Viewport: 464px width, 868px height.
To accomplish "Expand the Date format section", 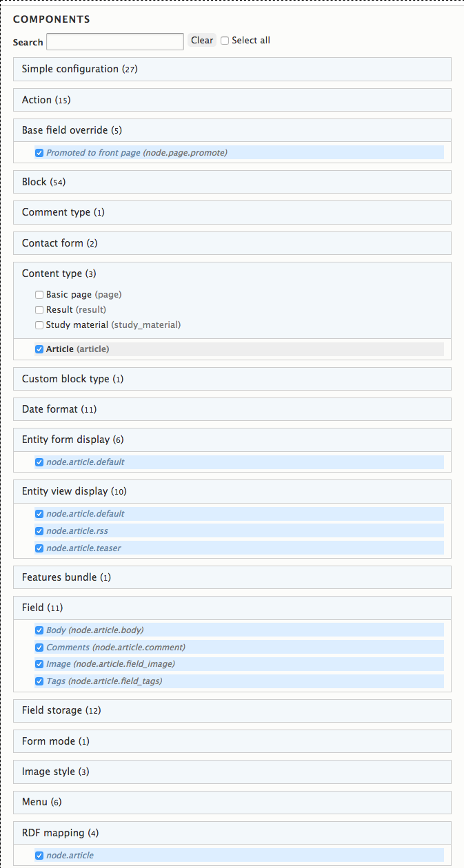I will click(232, 409).
